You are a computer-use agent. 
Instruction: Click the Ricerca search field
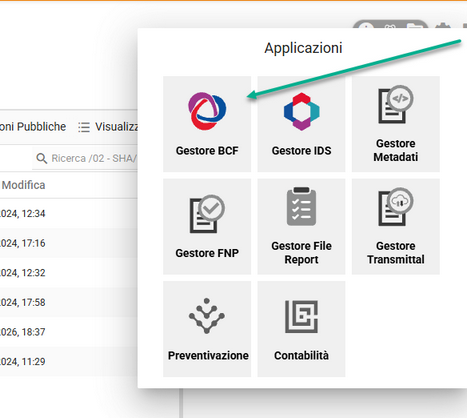tap(85, 158)
